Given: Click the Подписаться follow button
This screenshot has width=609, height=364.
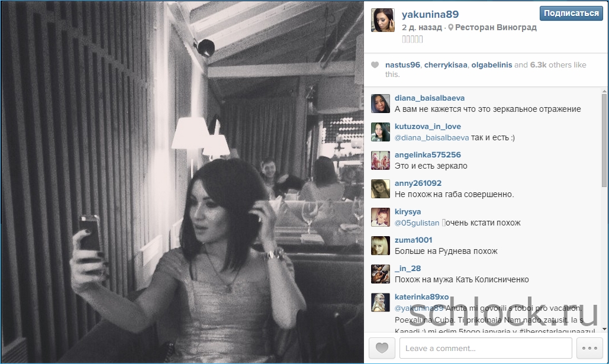Looking at the screenshot, I should click(x=571, y=13).
